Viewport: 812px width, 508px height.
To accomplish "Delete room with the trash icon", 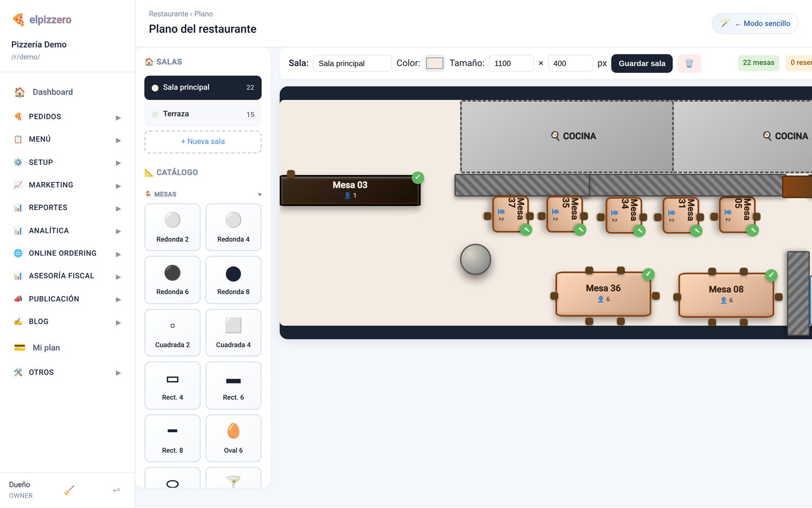I will 689,63.
